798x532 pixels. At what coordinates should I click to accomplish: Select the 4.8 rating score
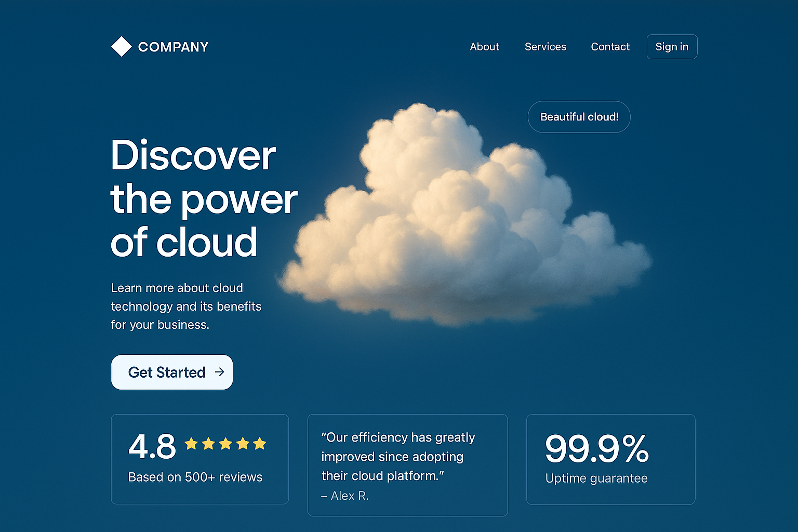coord(152,447)
